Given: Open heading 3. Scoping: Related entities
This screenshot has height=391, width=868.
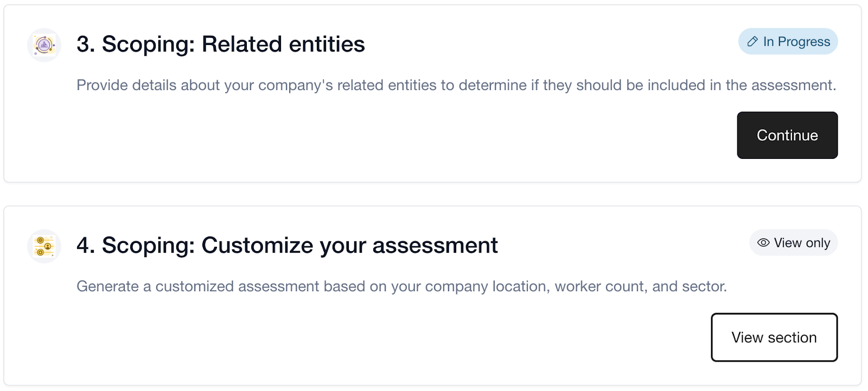Looking at the screenshot, I should 221,44.
